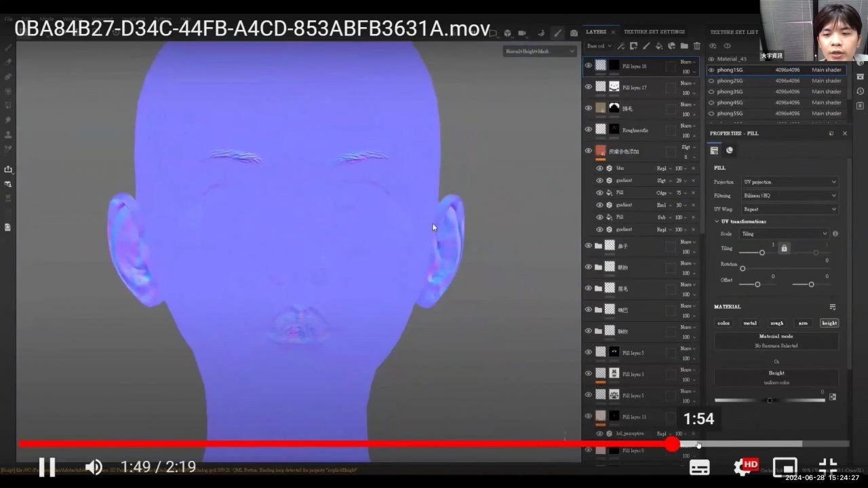The height and width of the screenshot is (488, 868).
Task: Click the delete layer trash icon
Action: tap(696, 46)
